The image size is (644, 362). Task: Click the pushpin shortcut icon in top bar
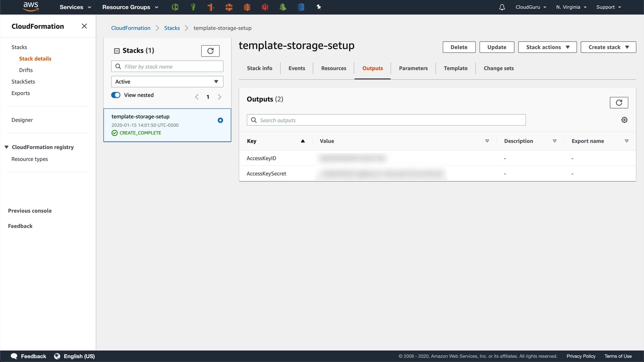click(319, 7)
